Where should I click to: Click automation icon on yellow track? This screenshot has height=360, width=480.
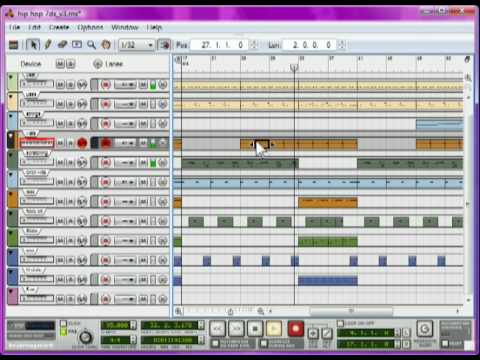tap(163, 104)
